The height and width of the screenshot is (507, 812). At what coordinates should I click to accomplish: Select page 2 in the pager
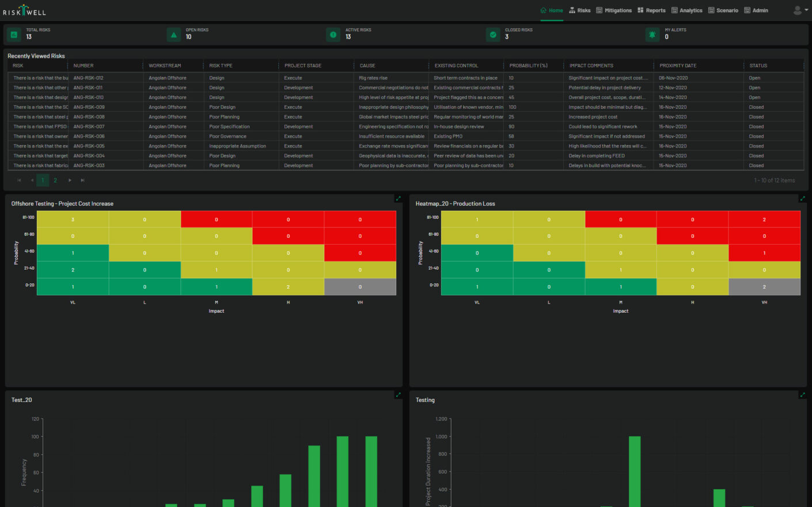(55, 180)
